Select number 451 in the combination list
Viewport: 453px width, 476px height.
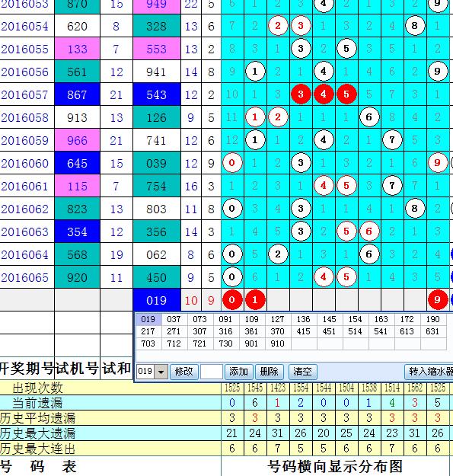point(329,331)
